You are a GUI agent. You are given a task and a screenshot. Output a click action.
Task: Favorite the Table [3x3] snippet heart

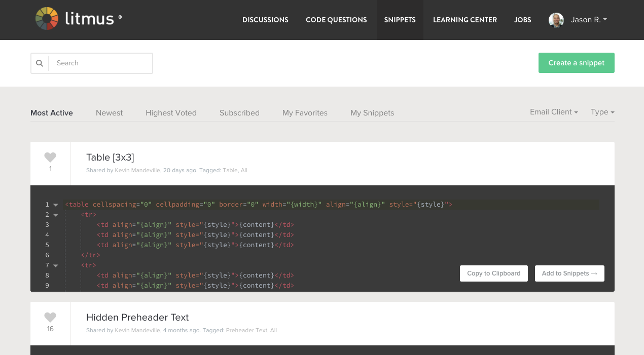pos(50,157)
